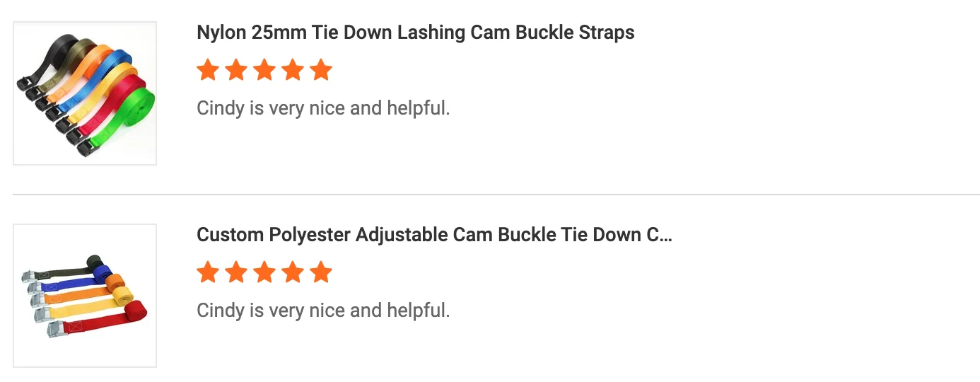
Task: Open the Nylon 25mm Tie Down Lashing title
Action: tap(415, 33)
